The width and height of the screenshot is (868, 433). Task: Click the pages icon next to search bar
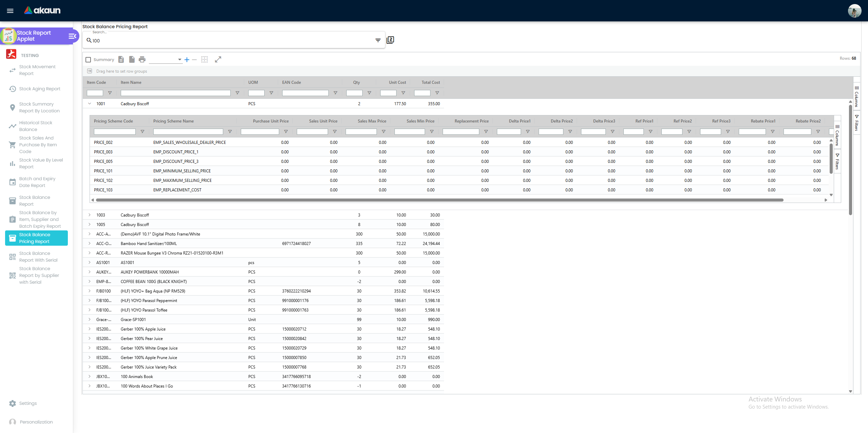click(390, 40)
